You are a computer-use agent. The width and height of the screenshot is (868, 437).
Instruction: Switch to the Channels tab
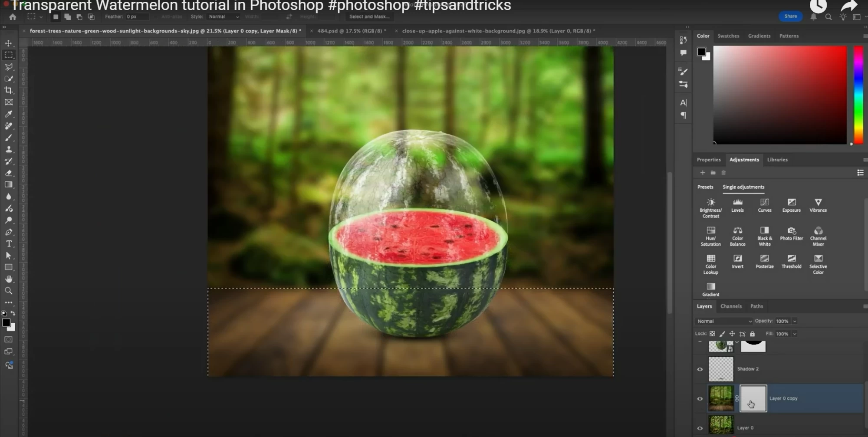point(731,306)
